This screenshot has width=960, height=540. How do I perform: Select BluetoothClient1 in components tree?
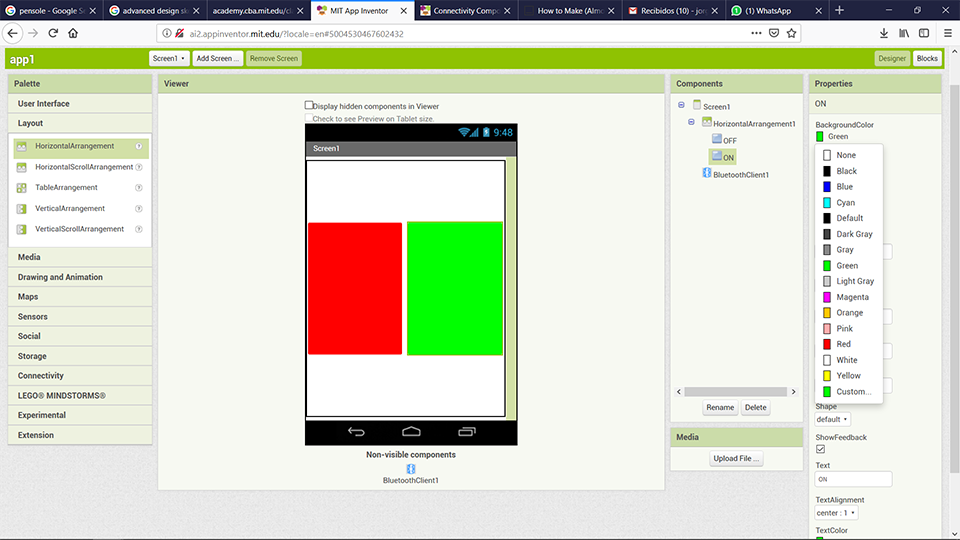pos(736,174)
